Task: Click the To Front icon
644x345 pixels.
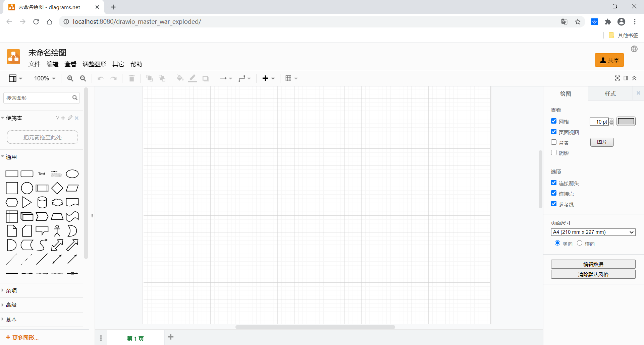Action: tap(149, 78)
